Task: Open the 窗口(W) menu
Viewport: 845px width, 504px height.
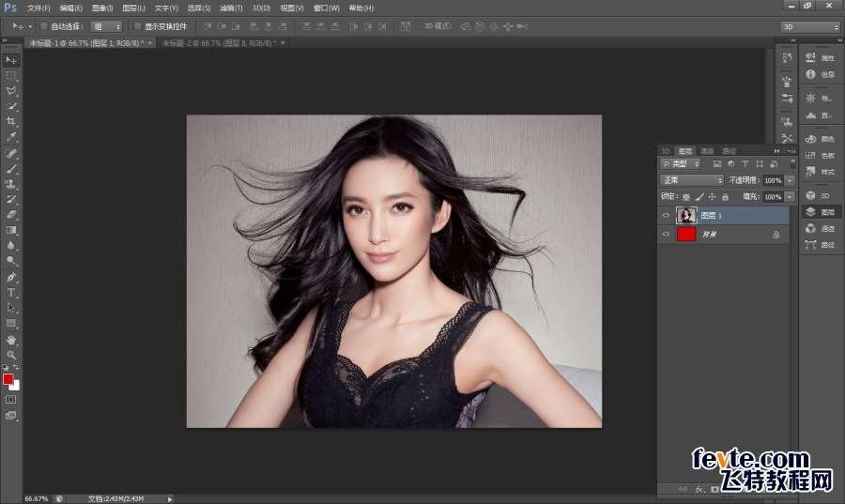Action: [x=327, y=8]
